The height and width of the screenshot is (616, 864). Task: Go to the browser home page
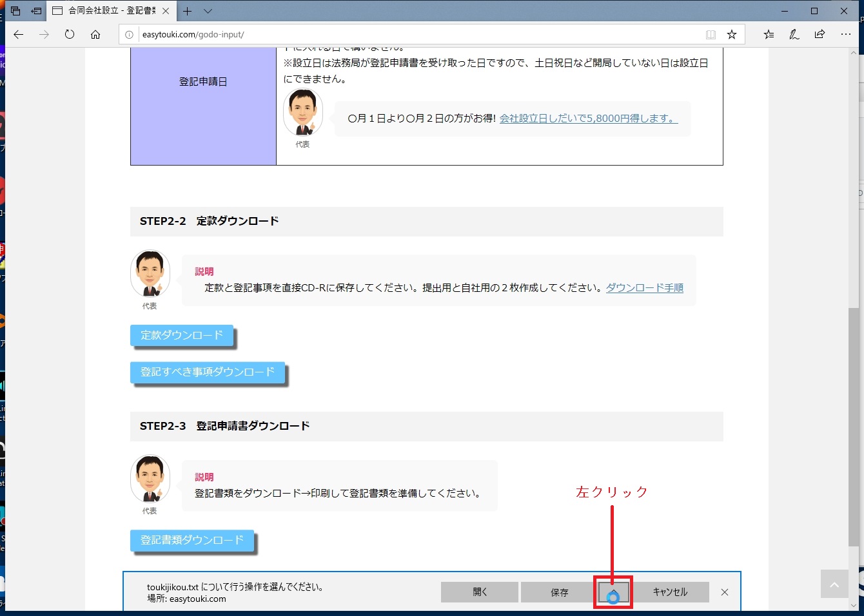(95, 35)
